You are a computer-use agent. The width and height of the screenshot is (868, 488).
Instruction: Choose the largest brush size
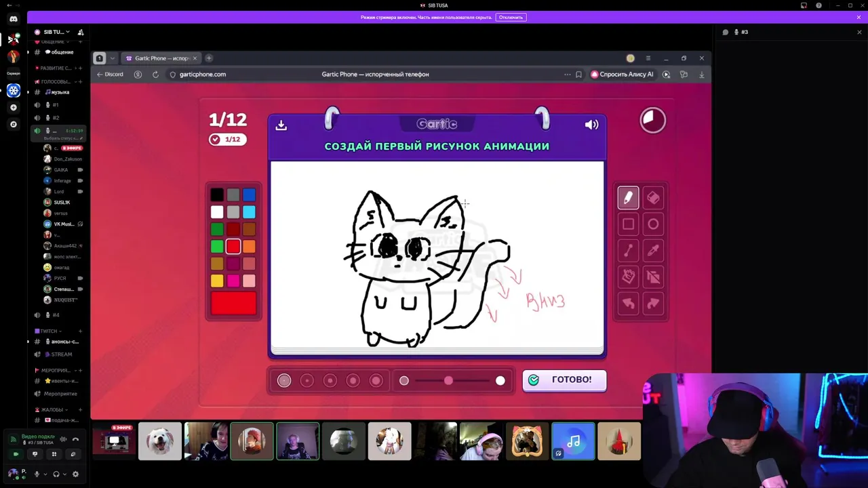pos(376,381)
